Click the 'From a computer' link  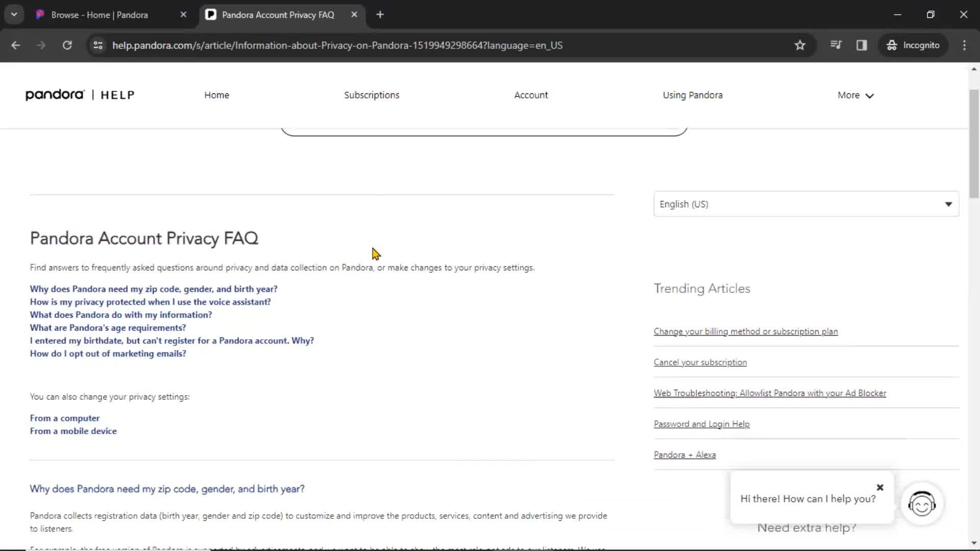click(x=65, y=418)
